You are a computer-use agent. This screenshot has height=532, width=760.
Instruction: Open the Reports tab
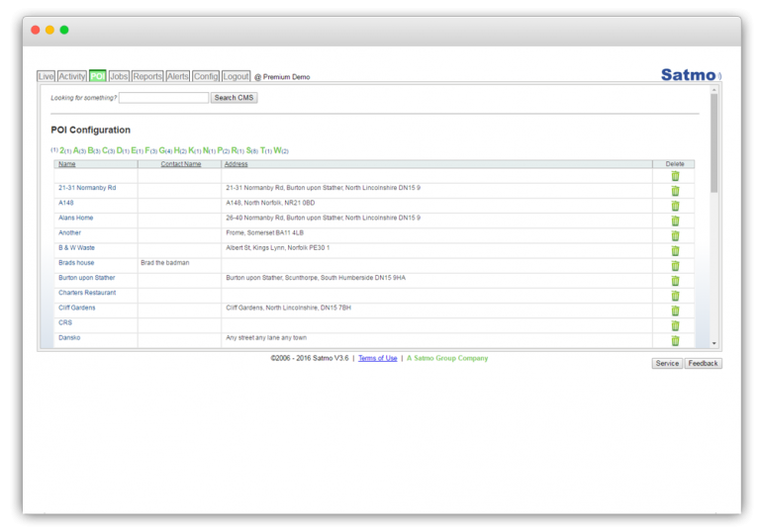coord(147,76)
